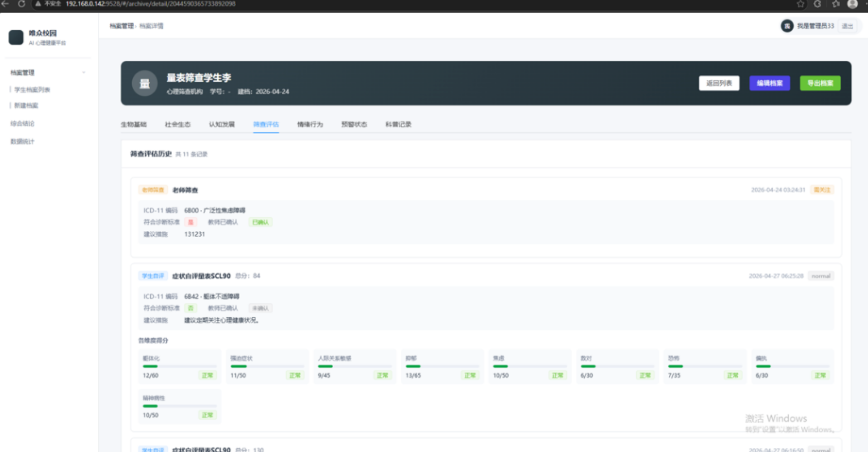This screenshot has width=868, height=452.
Task: Click the admin avatar next to 我是管理员33
Action: (x=787, y=26)
